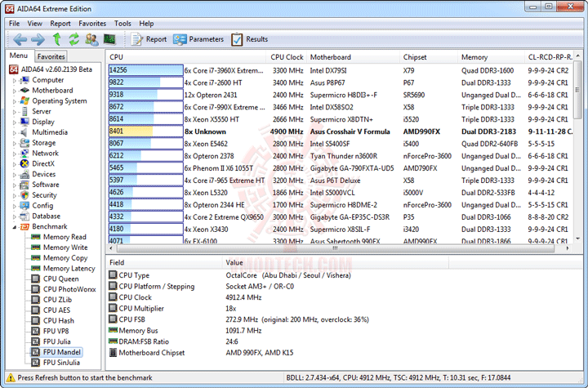The height and width of the screenshot is (388, 588).
Task: Select the Config icon in the tree
Action: 24,206
